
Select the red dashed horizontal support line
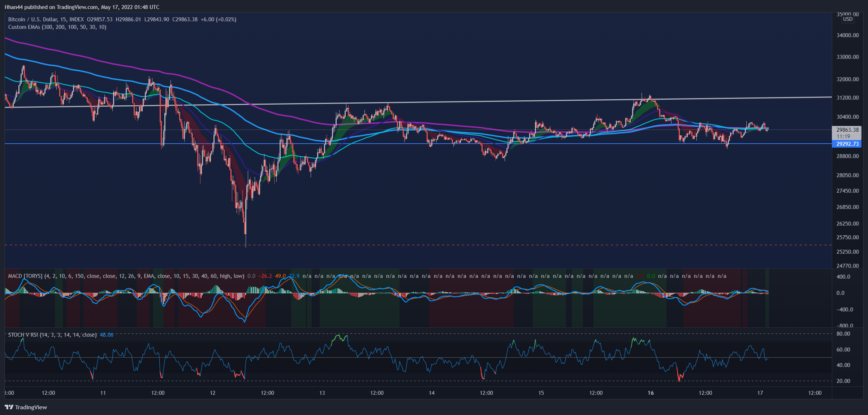(418, 245)
